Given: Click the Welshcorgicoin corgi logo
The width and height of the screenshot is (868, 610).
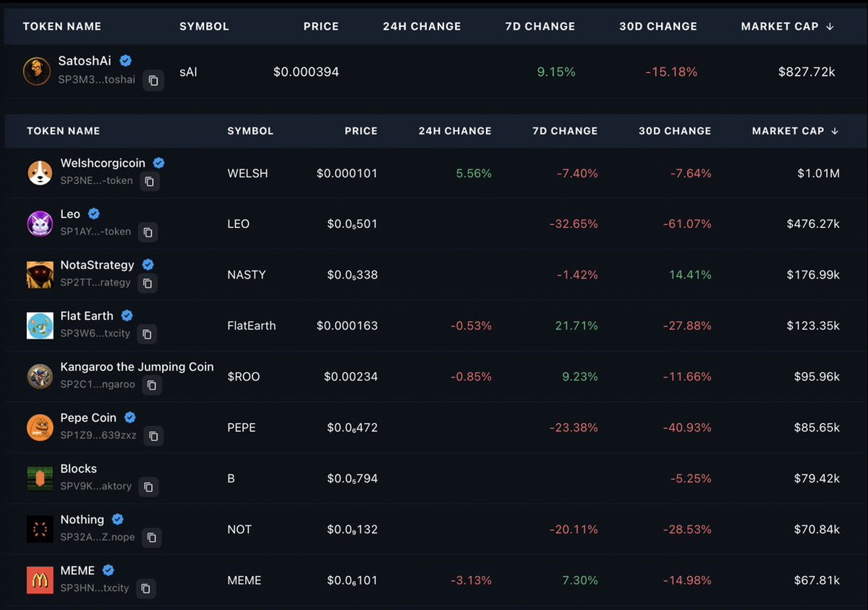Looking at the screenshot, I should click(40, 173).
